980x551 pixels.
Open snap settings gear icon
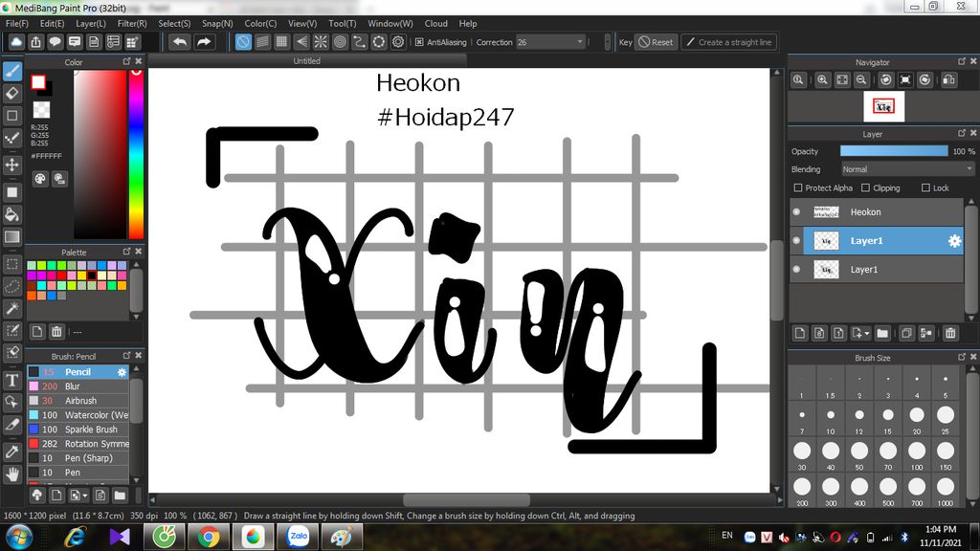pyautogui.click(x=398, y=42)
